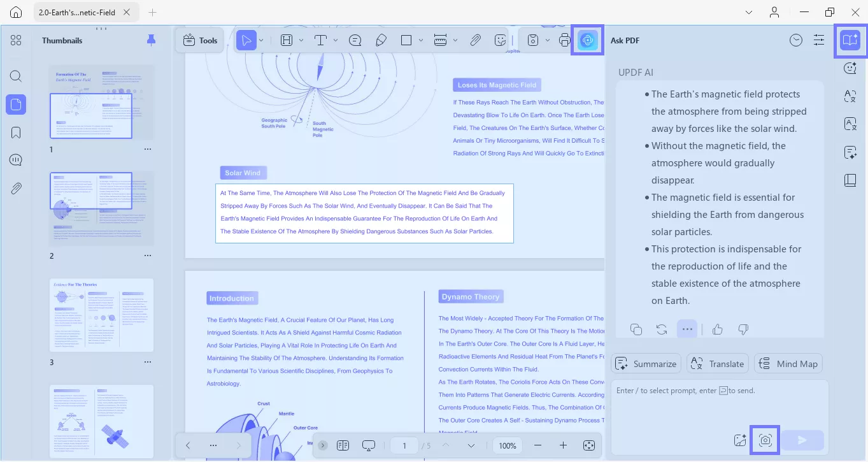Open the comments list panel icon
The width and height of the screenshot is (868, 462).
16,160
